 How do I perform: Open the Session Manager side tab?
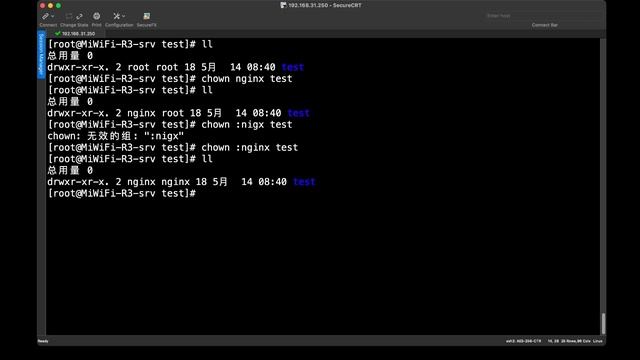41,54
